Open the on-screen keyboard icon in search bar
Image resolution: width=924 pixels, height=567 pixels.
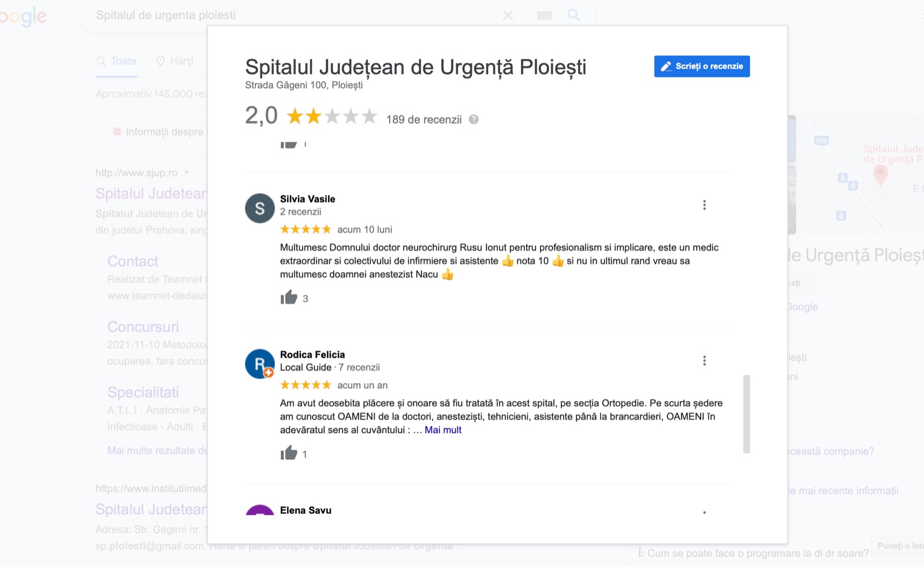click(x=544, y=16)
